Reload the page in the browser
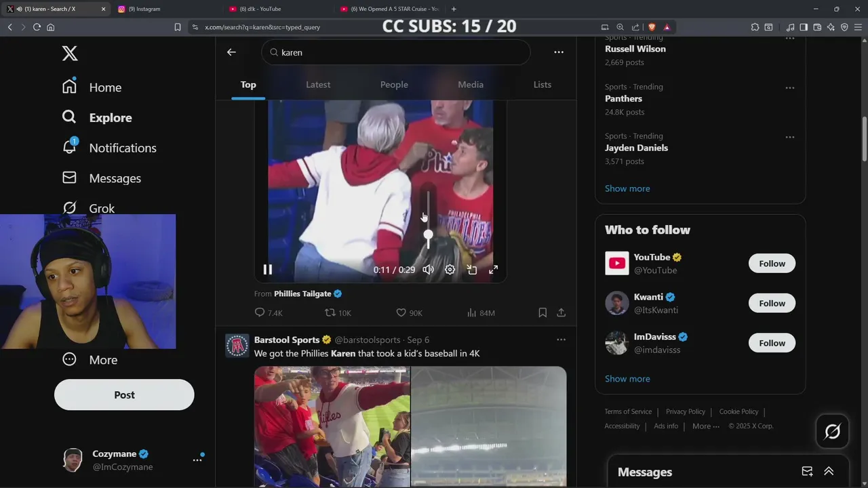 (37, 27)
